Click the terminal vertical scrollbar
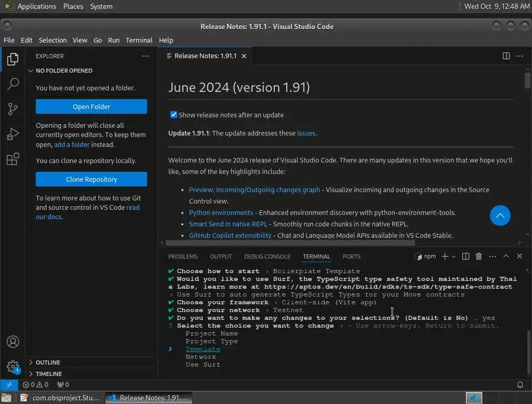Viewport: 532px width, 404px height. [x=528, y=351]
